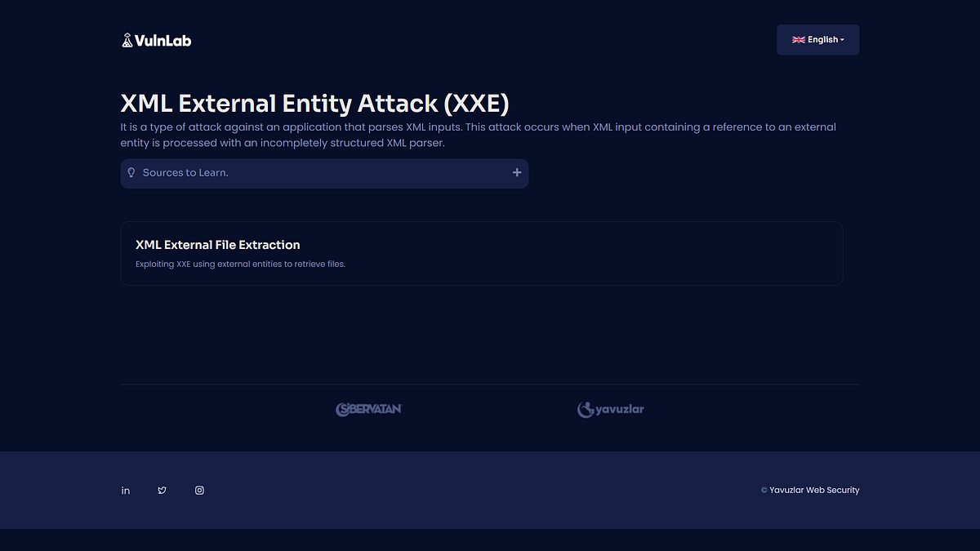Click the VulnLab flask logo icon
Viewport: 980px width, 551px height.
tap(128, 39)
